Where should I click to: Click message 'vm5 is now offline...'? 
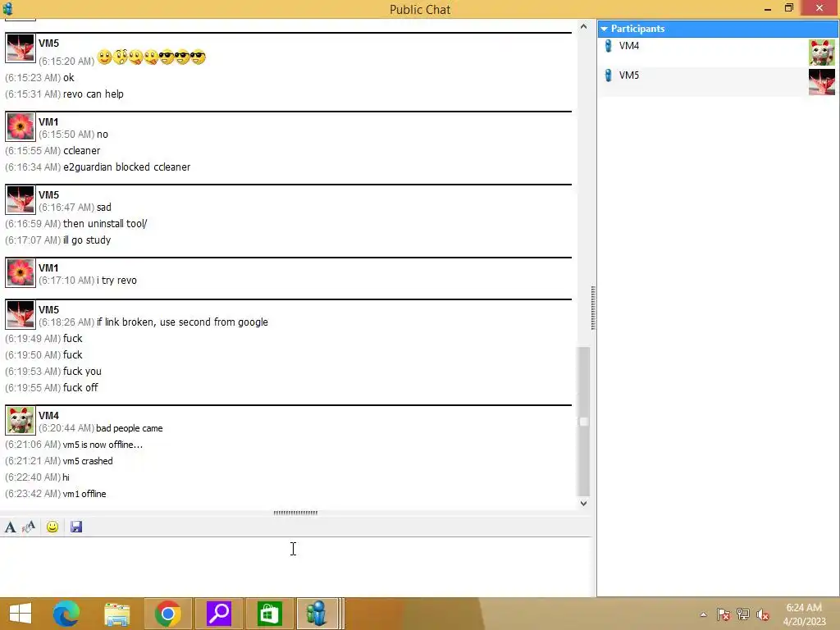click(103, 445)
